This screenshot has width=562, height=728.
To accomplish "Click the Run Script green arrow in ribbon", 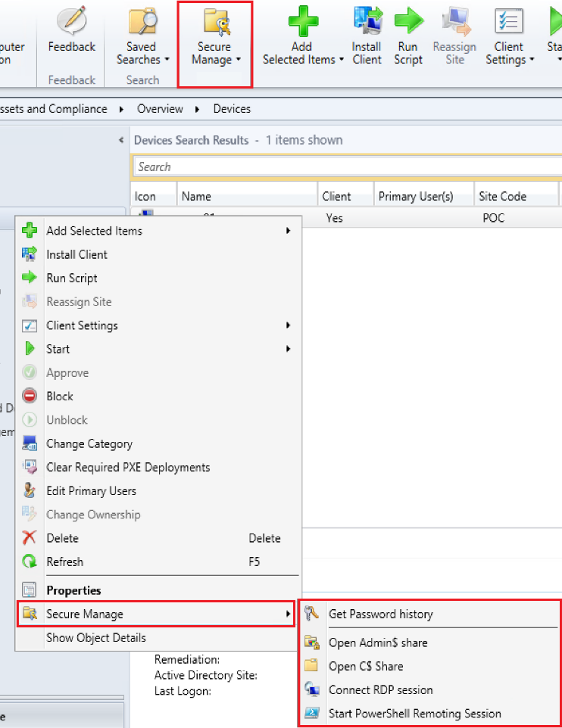I will click(408, 21).
